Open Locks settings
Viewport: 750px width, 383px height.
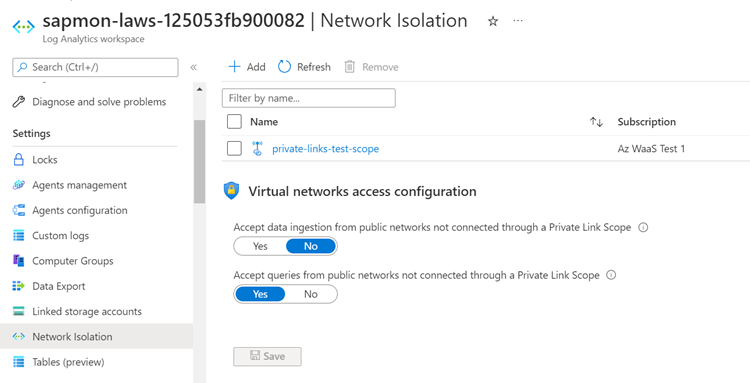pyautogui.click(x=44, y=160)
